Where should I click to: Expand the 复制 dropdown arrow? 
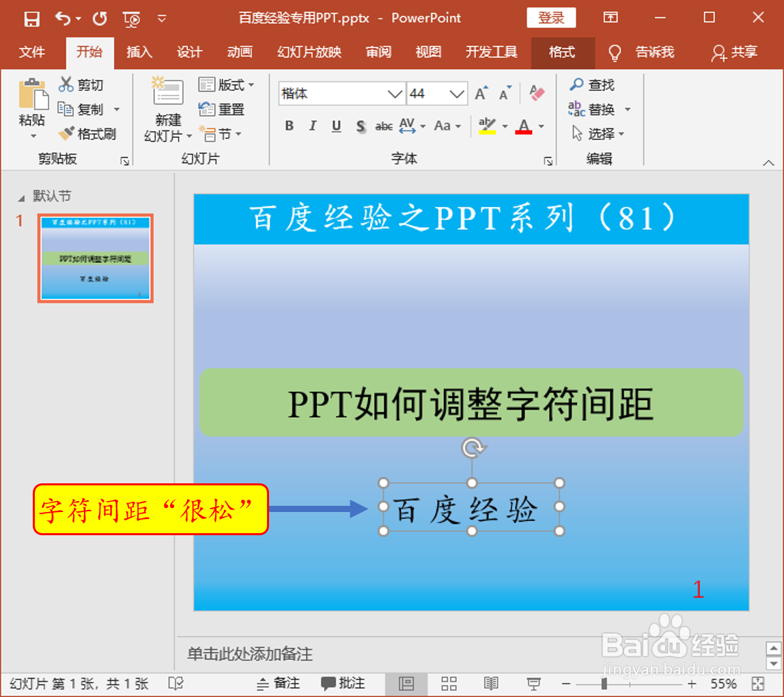coord(117,109)
